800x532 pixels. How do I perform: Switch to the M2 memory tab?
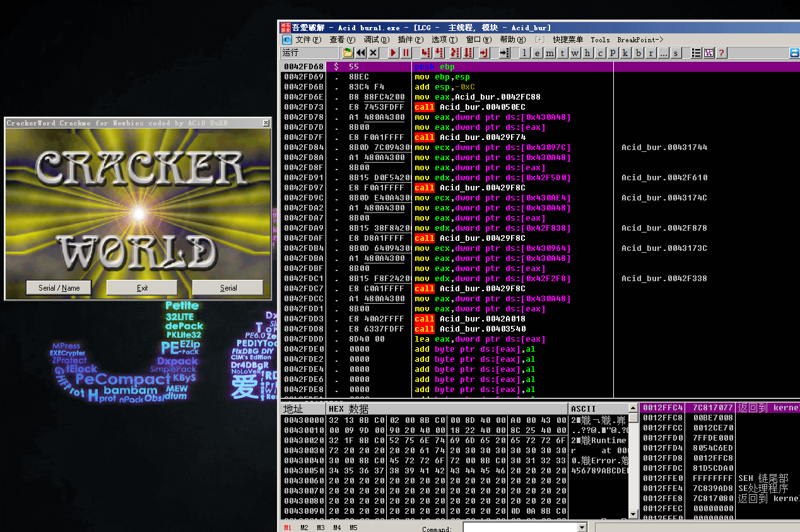pos(304,528)
